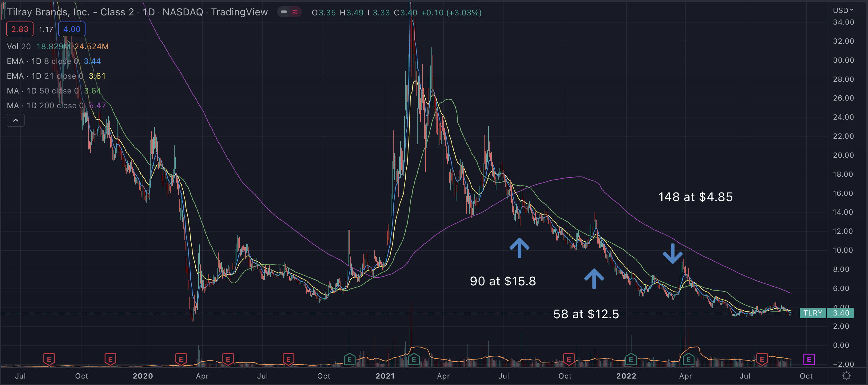This screenshot has width=868, height=385.
Task: Click the green earnings marker beside the 2022 label
Action: click(631, 359)
